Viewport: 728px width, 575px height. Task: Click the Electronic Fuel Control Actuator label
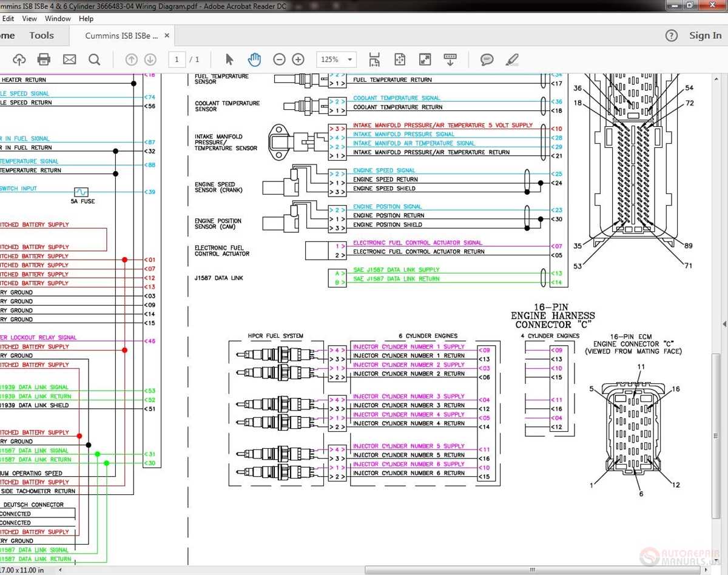(222, 251)
